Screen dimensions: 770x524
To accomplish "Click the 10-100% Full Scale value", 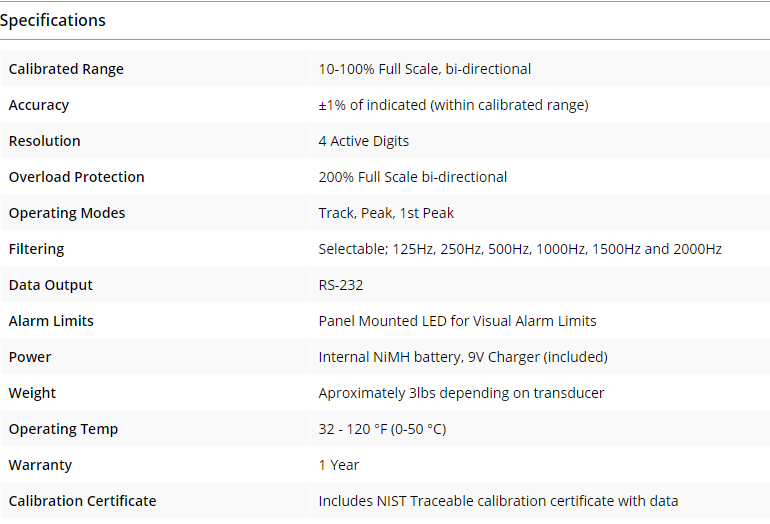I will pos(424,69).
